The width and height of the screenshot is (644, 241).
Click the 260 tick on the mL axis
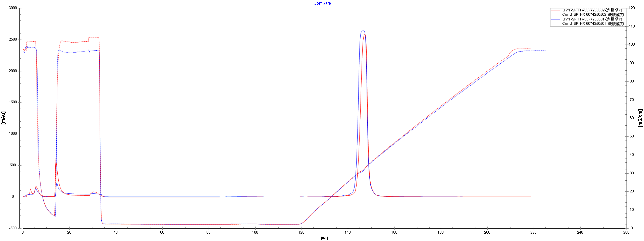[x=626, y=232]
